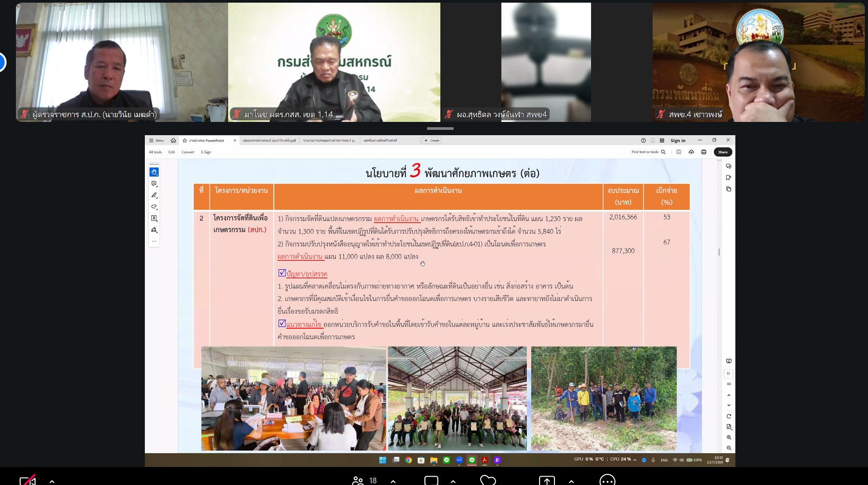Screen dimensions: 868x485
Task: Open the meeting More options button
Action: tap(607, 480)
